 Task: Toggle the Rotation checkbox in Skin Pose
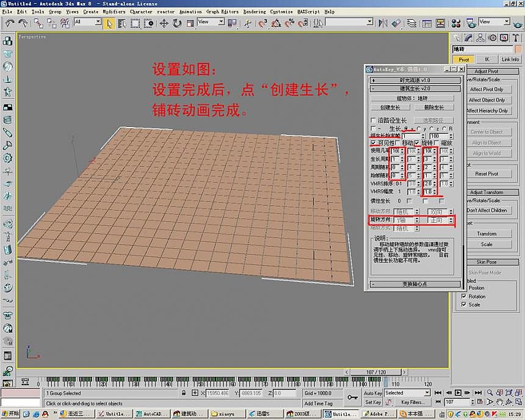click(x=464, y=296)
